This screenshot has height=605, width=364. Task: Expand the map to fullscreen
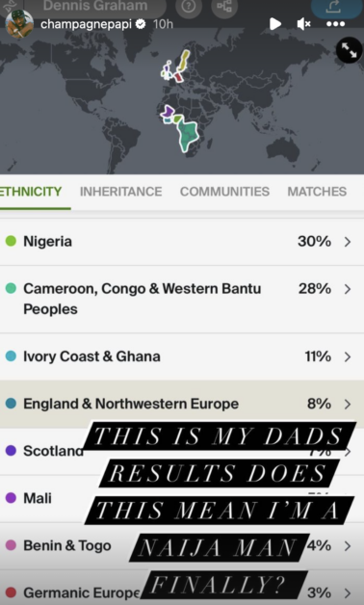click(x=349, y=50)
